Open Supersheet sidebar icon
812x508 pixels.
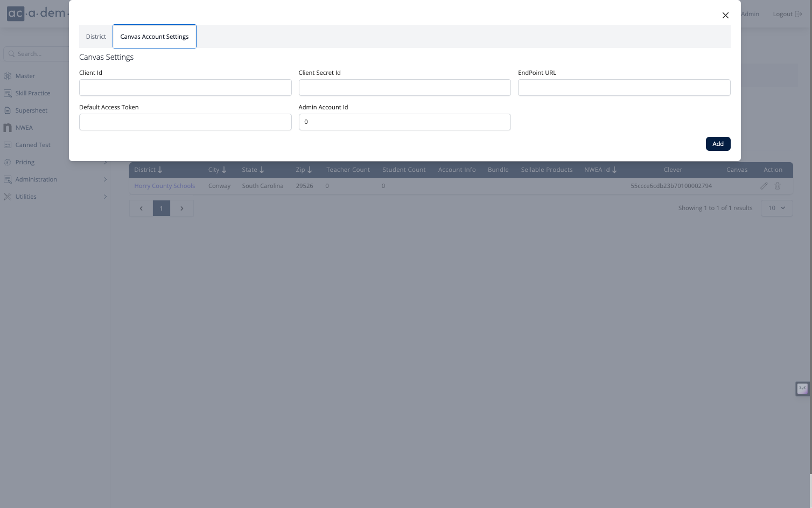tap(8, 110)
